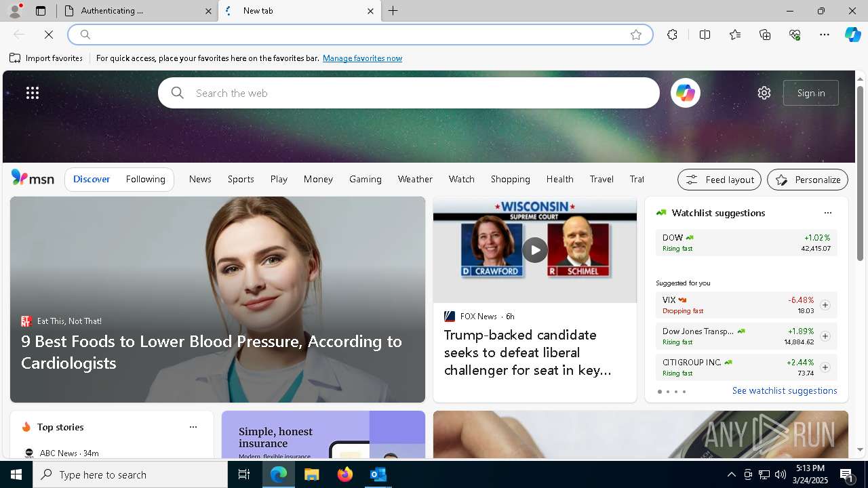This screenshot has height=488, width=868.
Task: Add this page to favorites star icon
Action: tap(636, 35)
